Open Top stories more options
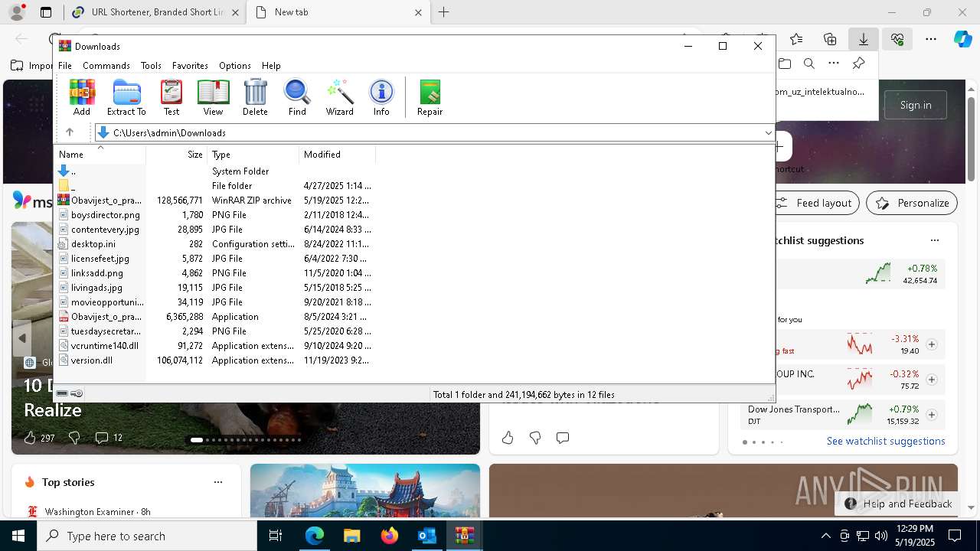This screenshot has width=980, height=551. pyautogui.click(x=218, y=482)
